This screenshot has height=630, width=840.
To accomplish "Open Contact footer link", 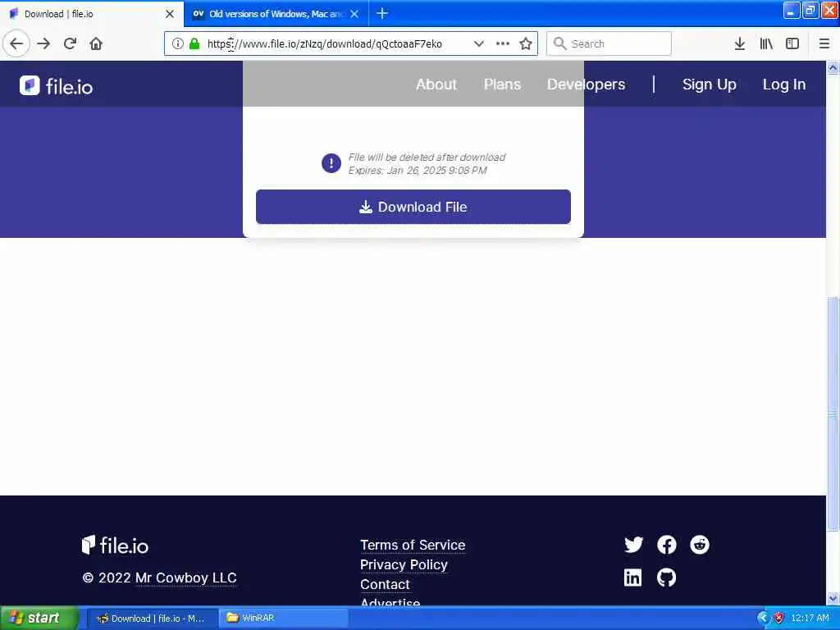I will point(385,584).
